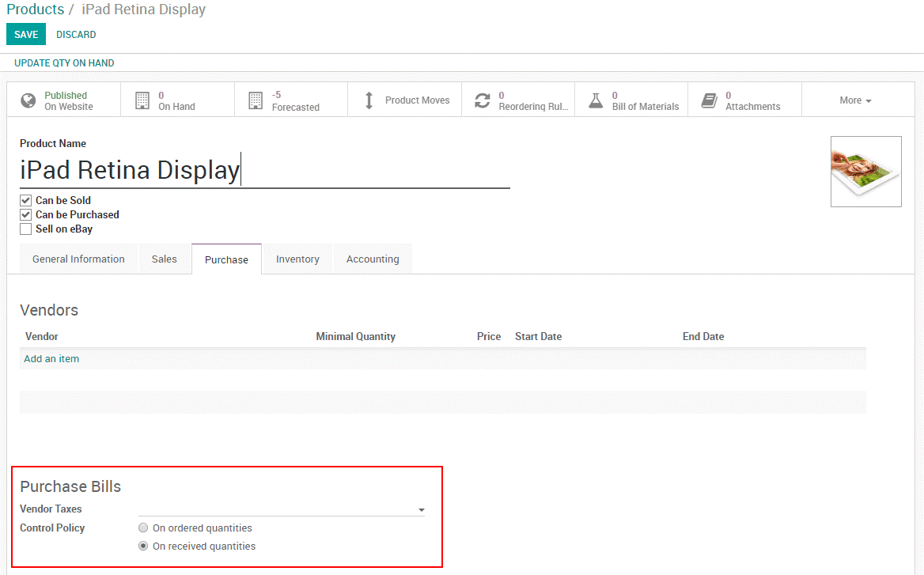Open Product Moves arrows icon
This screenshot has height=575, width=924.
click(369, 100)
